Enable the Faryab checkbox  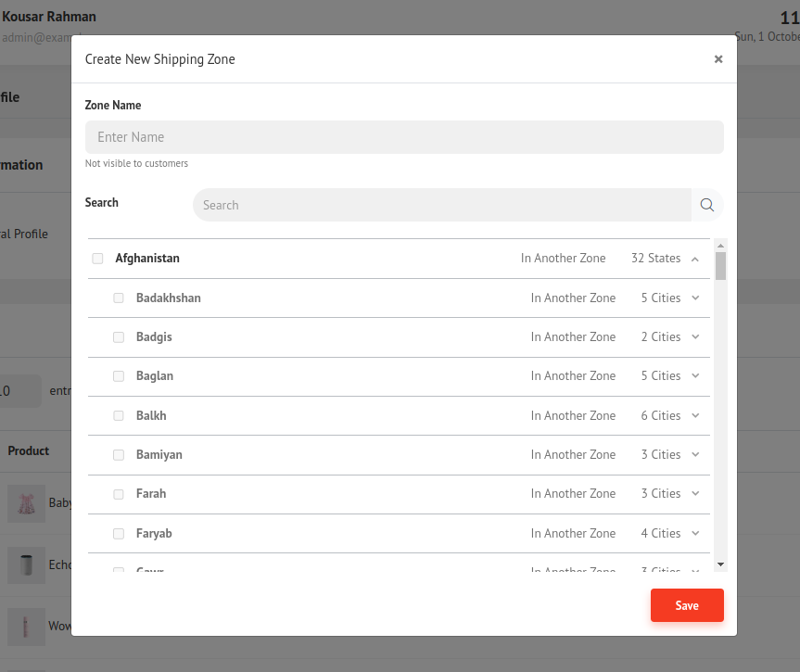119,534
